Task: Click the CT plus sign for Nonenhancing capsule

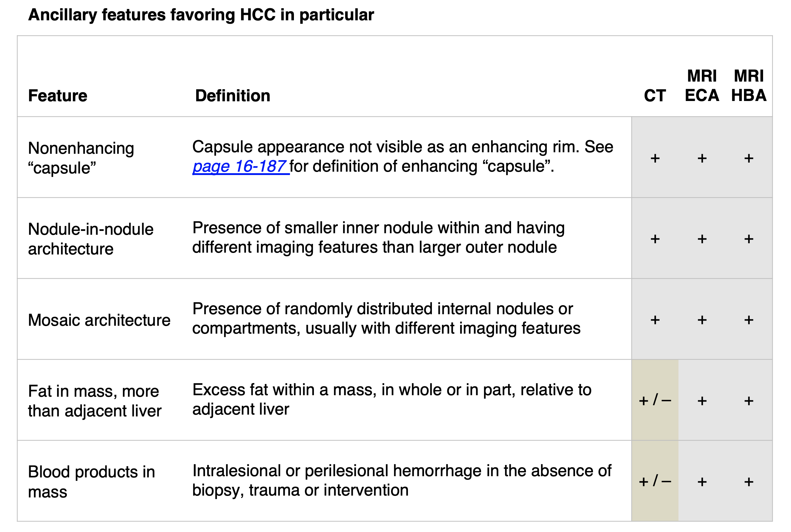Action: [655, 158]
